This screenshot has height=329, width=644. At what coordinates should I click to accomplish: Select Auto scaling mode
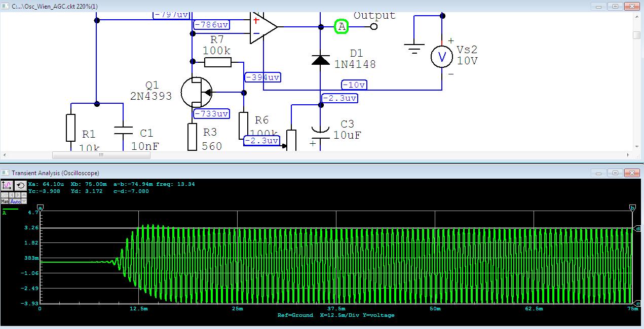click(15, 201)
